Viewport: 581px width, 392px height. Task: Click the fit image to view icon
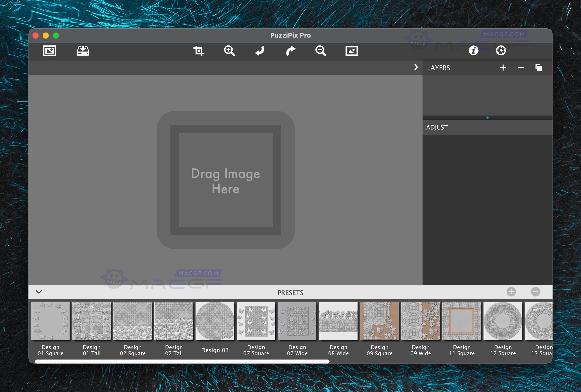[352, 51]
